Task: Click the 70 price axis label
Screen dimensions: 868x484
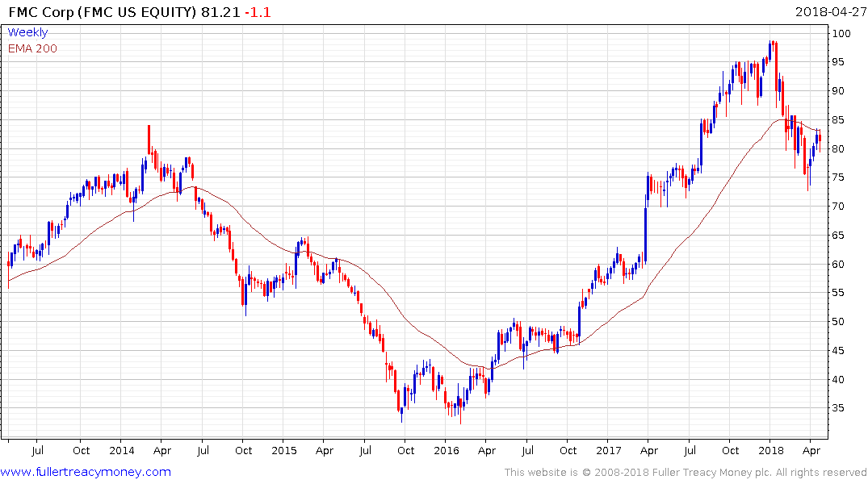Action: click(838, 207)
